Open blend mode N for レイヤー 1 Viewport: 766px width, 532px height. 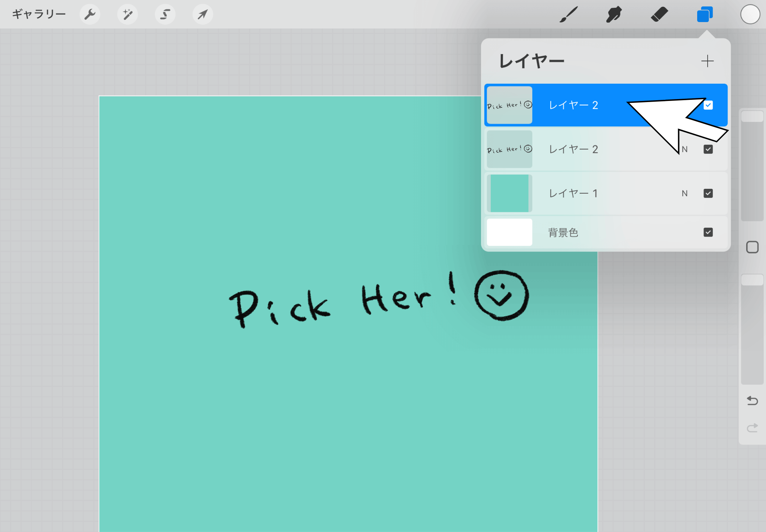tap(684, 193)
